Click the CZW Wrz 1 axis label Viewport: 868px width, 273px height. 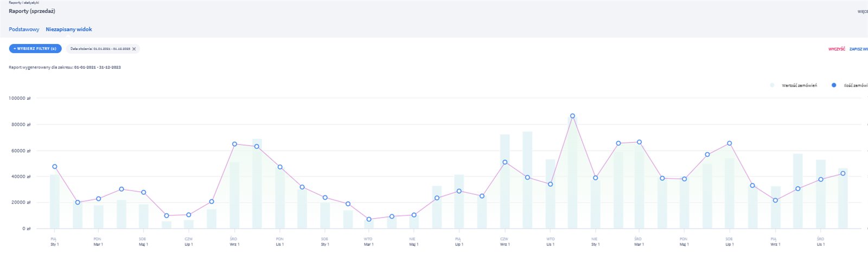click(x=505, y=242)
